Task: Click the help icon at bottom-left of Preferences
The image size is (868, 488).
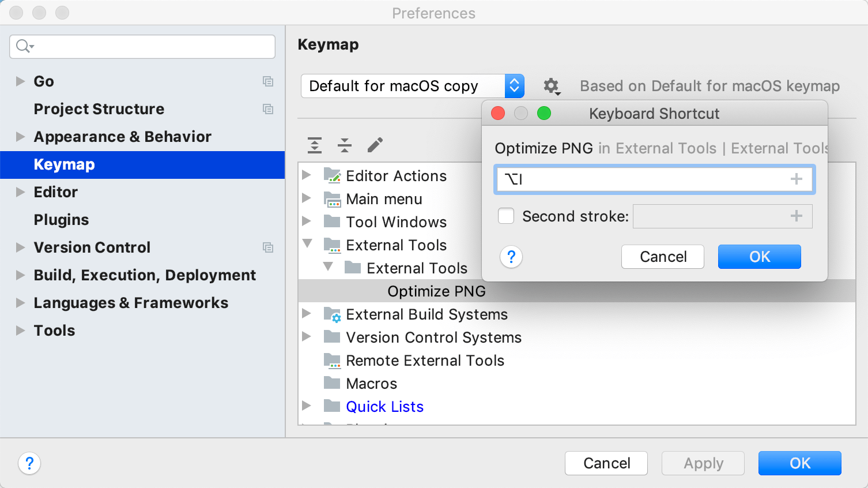Action: tap(29, 463)
